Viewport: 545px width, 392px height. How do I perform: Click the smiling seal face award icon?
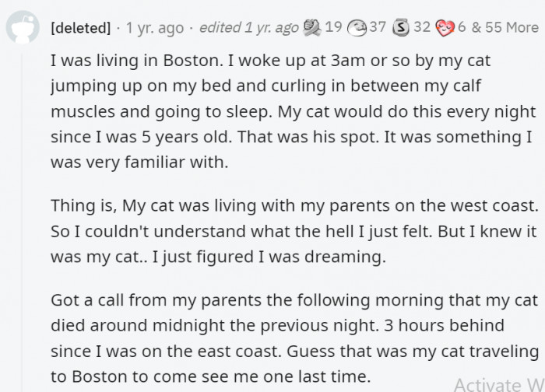coord(357,28)
